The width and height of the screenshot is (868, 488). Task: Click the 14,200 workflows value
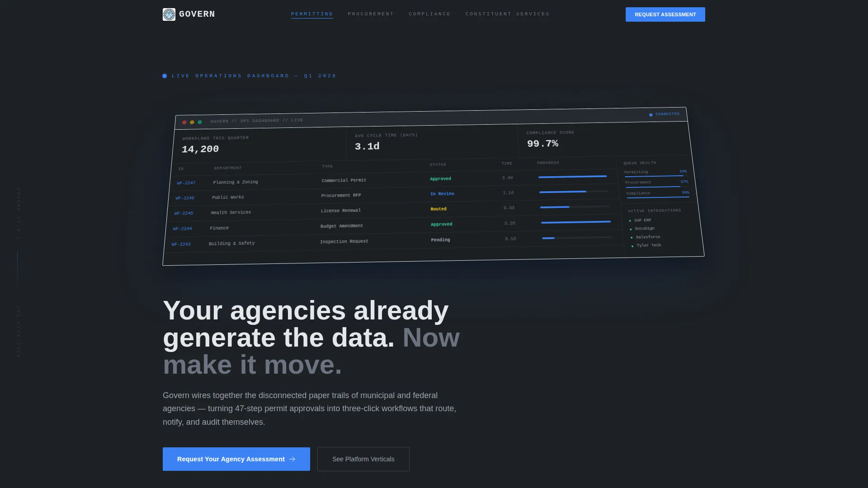click(x=200, y=149)
